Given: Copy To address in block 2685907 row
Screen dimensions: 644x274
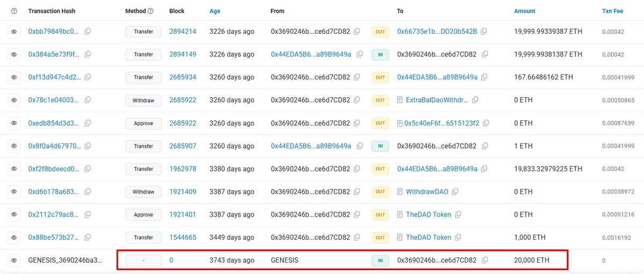Looking at the screenshot, I should point(485,146).
